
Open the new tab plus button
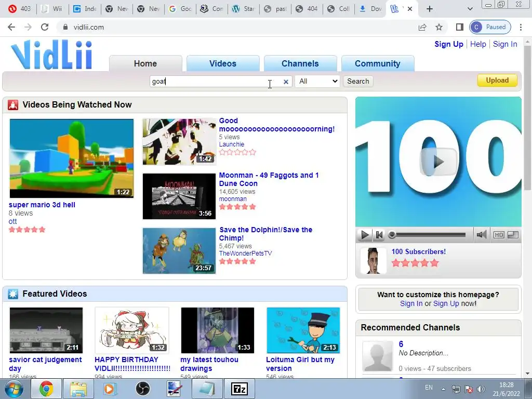click(430, 9)
